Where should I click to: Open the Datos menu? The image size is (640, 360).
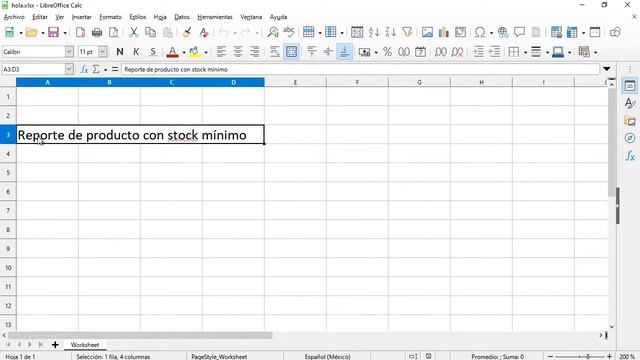[x=182, y=17]
